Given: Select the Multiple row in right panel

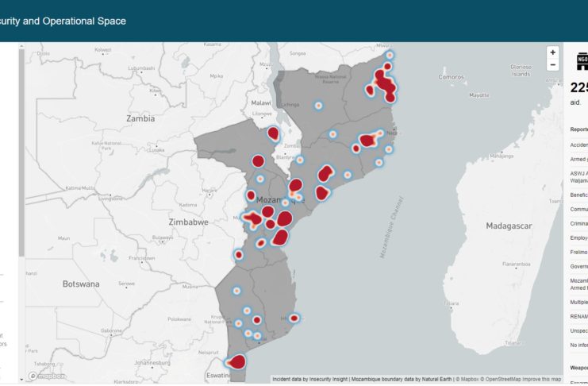Looking at the screenshot, I should point(578,302).
